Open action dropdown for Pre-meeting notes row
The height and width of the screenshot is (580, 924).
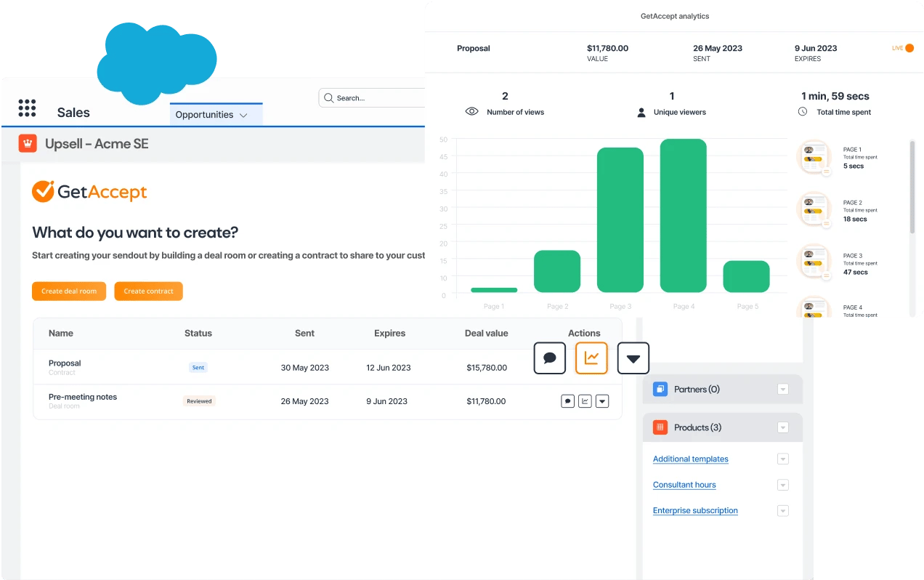pyautogui.click(x=602, y=401)
